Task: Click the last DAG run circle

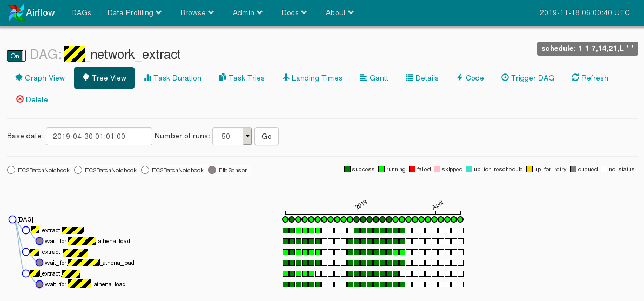Action: (460, 220)
